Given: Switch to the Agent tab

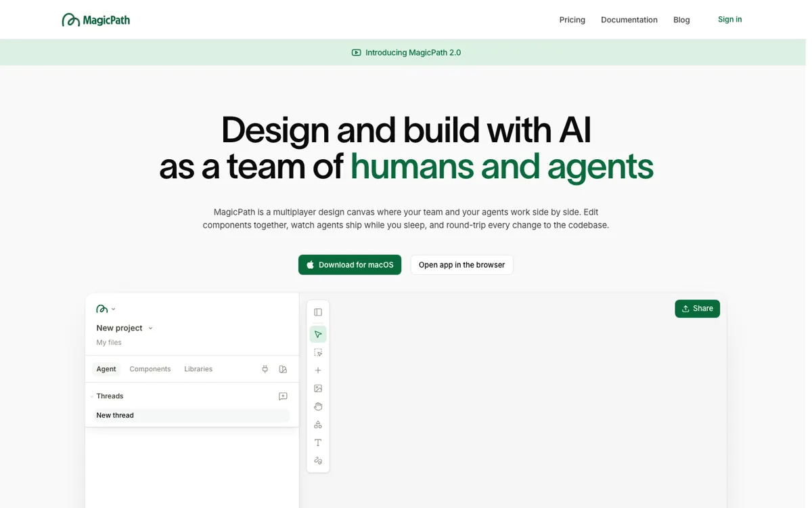Looking at the screenshot, I should [x=106, y=369].
